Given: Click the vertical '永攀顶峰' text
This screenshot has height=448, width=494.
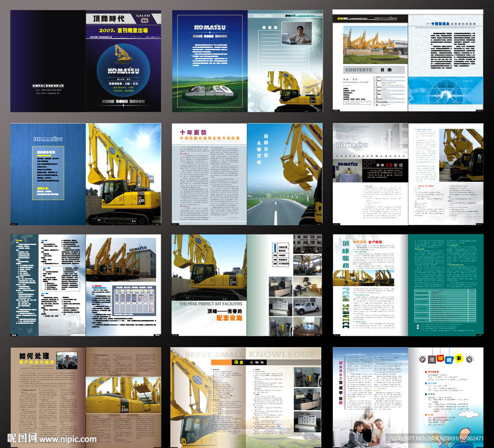Looking at the screenshot, I should click(259, 152).
